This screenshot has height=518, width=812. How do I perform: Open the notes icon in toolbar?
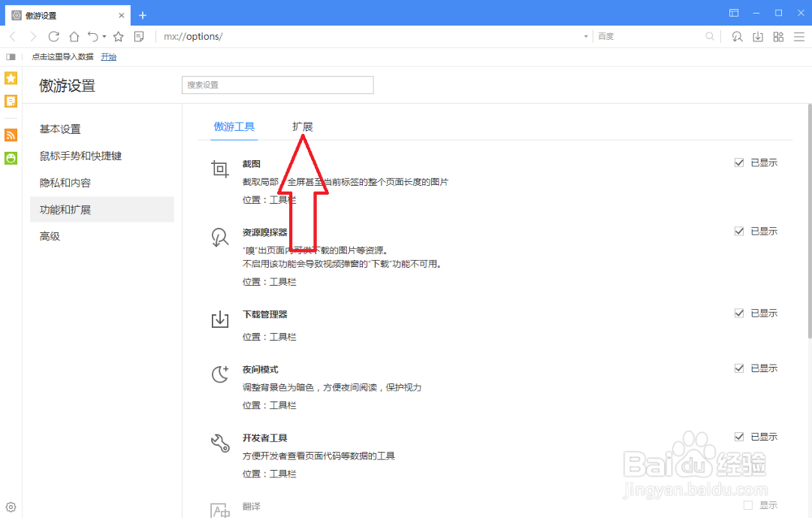tap(139, 37)
